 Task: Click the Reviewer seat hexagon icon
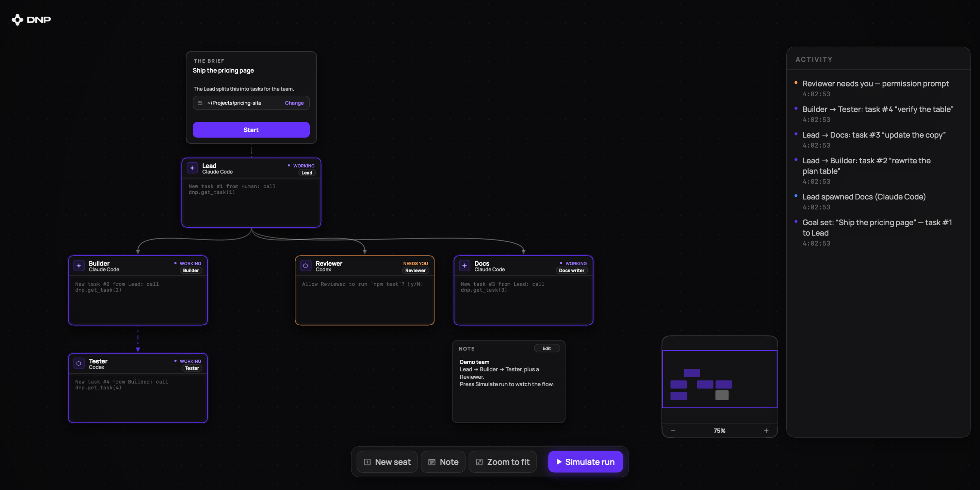coord(306,266)
